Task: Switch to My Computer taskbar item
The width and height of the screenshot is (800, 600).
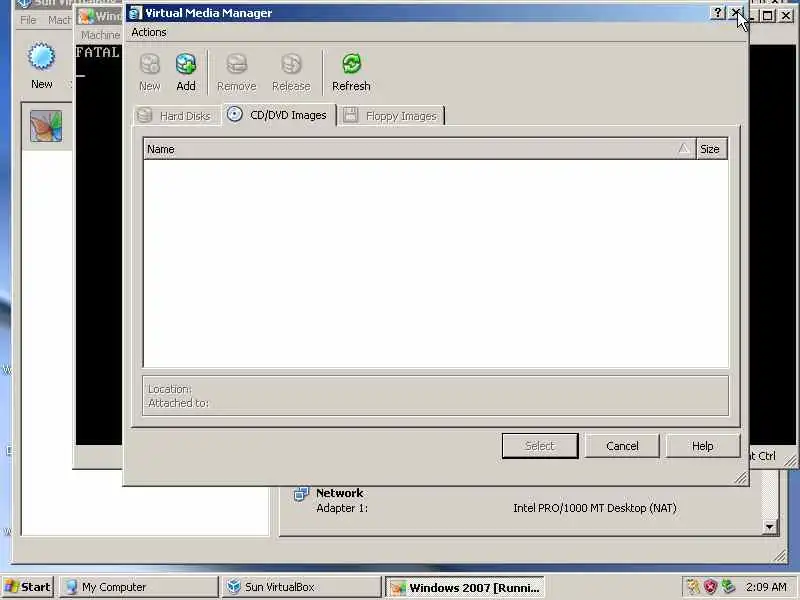Action: [139, 587]
